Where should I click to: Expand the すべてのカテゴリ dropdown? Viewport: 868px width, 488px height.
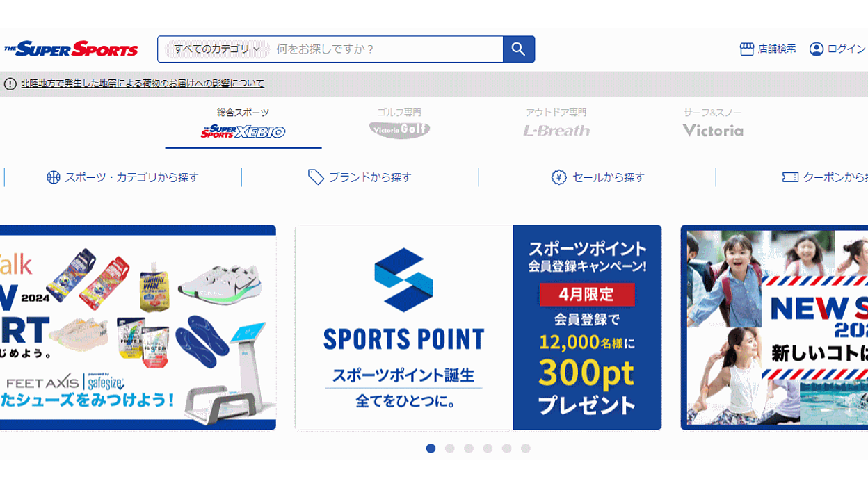[x=216, y=49]
